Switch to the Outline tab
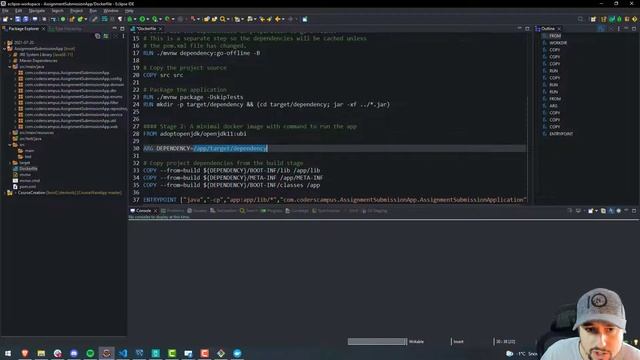 point(548,29)
